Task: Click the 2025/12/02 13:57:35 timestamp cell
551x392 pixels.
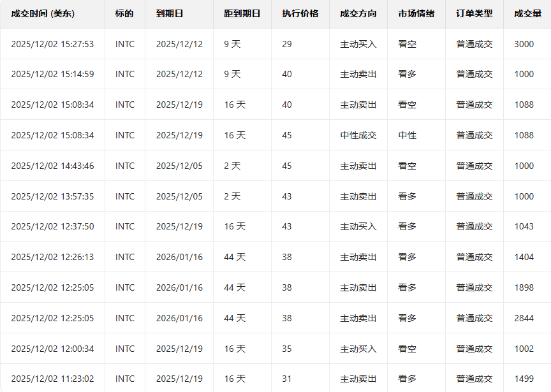Action: [x=52, y=196]
